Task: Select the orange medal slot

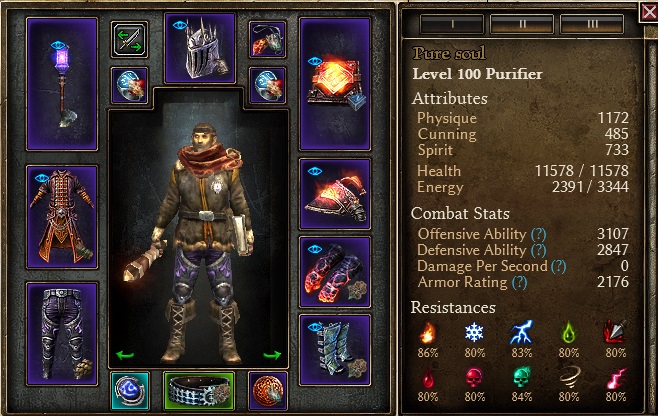Action: 268,391
